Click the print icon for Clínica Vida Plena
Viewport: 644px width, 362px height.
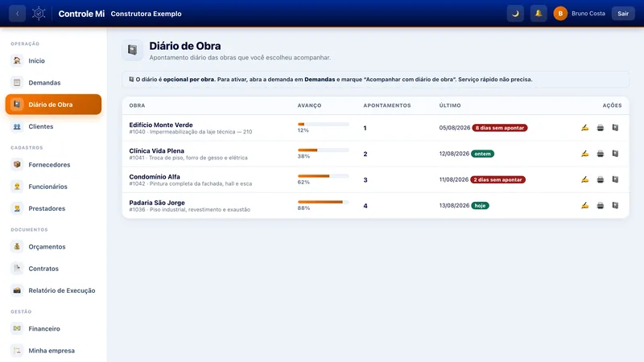[x=600, y=154]
